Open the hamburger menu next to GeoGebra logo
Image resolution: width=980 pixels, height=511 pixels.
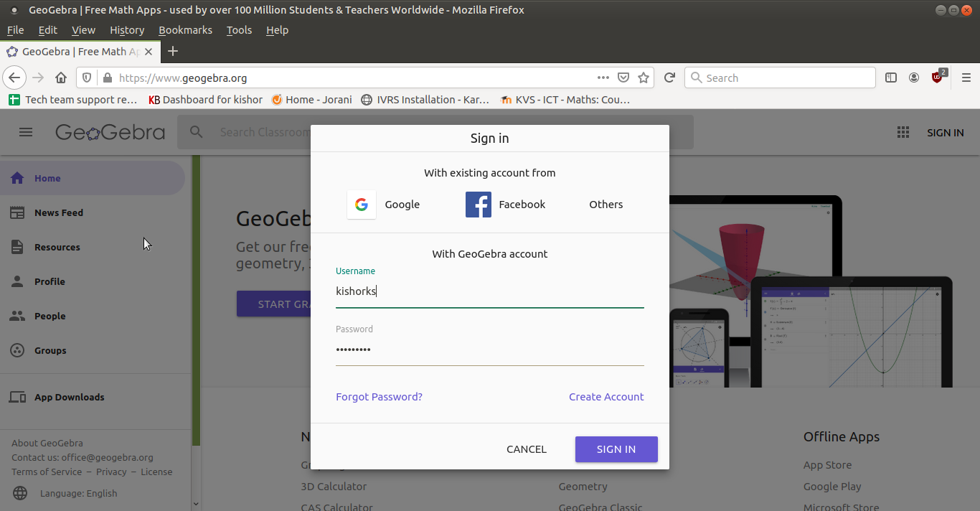(x=26, y=132)
